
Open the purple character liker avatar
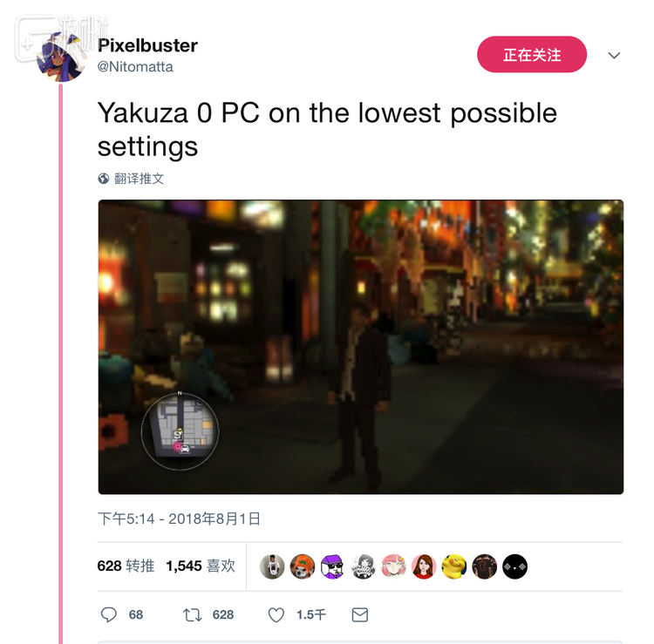click(332, 566)
